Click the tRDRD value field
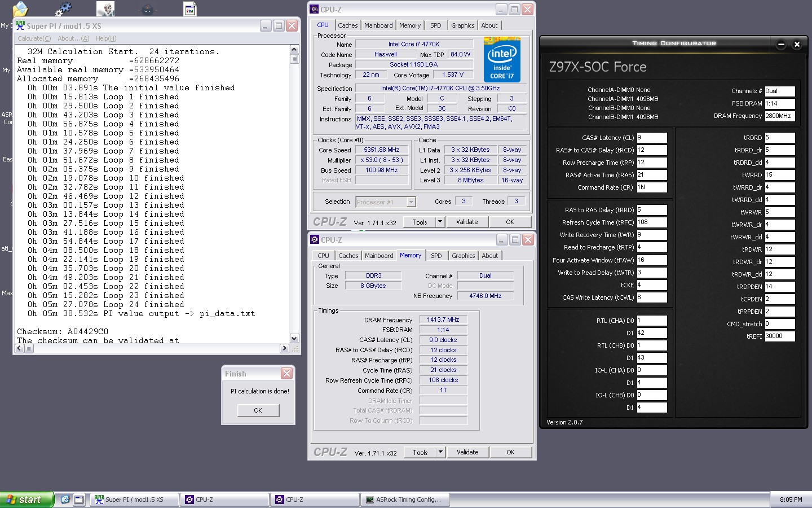This screenshot has height=508, width=812. [x=780, y=138]
